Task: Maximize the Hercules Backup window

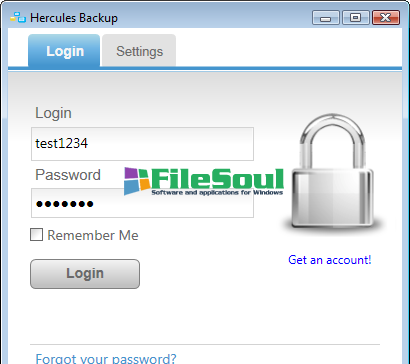Action: [x=355, y=18]
